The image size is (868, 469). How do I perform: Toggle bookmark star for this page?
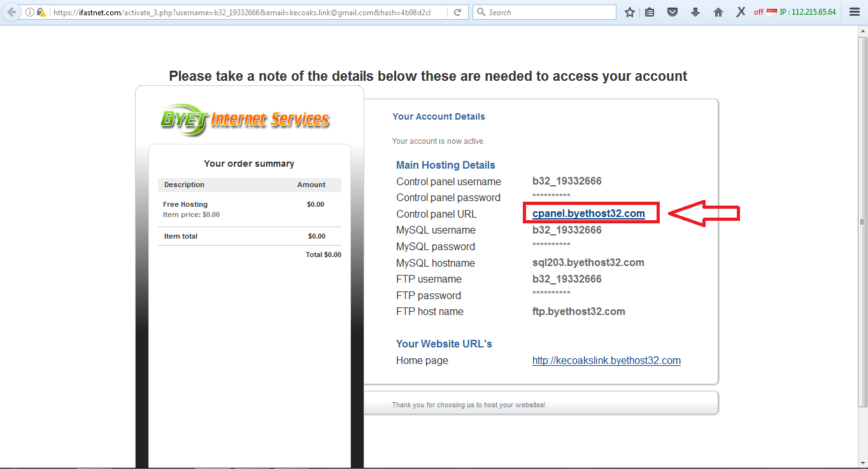pyautogui.click(x=629, y=11)
